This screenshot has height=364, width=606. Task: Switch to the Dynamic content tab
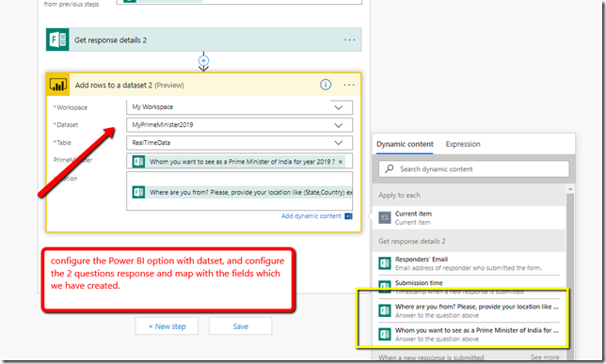point(405,144)
